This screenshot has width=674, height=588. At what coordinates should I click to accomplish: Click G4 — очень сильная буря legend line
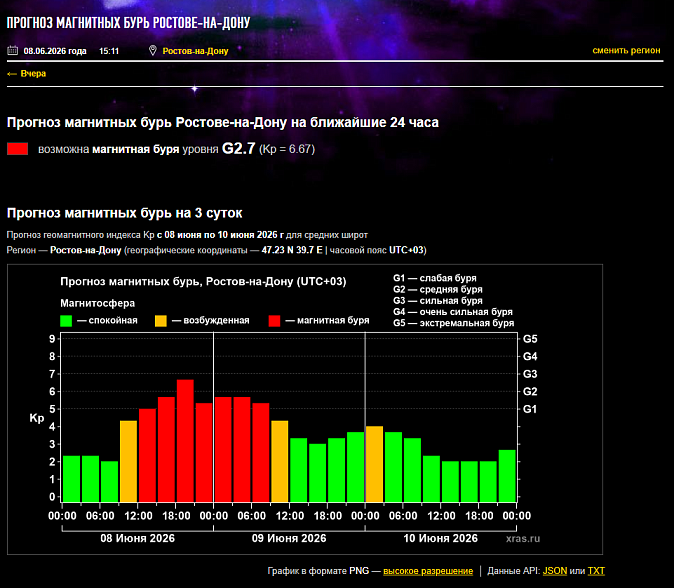pyautogui.click(x=453, y=312)
